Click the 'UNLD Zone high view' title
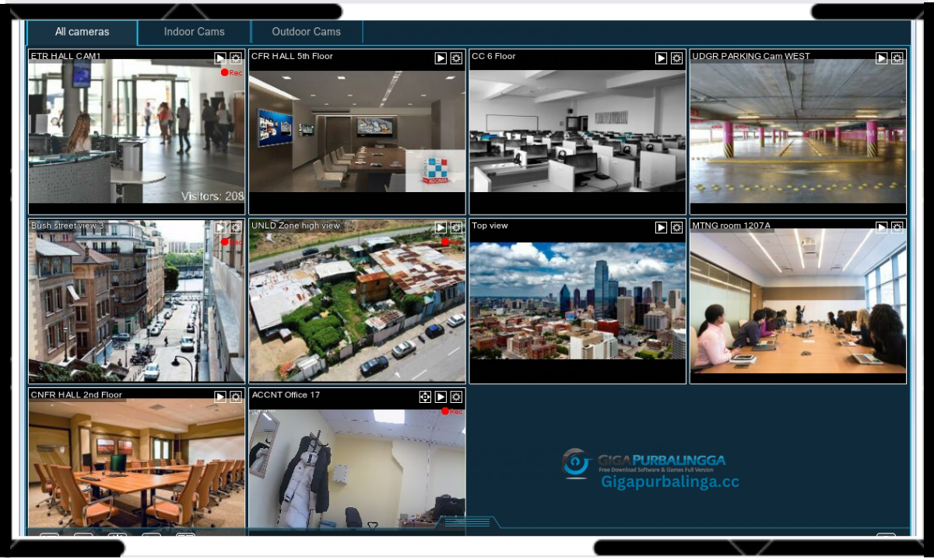 click(x=296, y=226)
